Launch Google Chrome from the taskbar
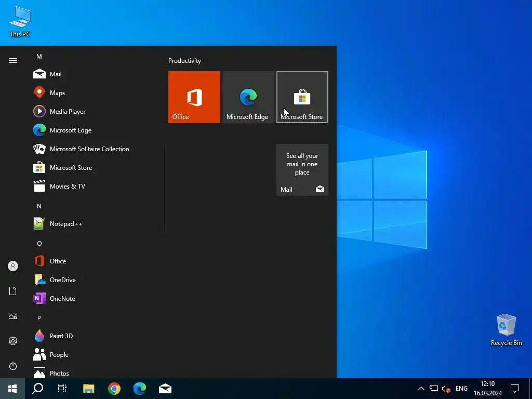Image resolution: width=532 pixels, height=399 pixels. pyautogui.click(x=114, y=389)
